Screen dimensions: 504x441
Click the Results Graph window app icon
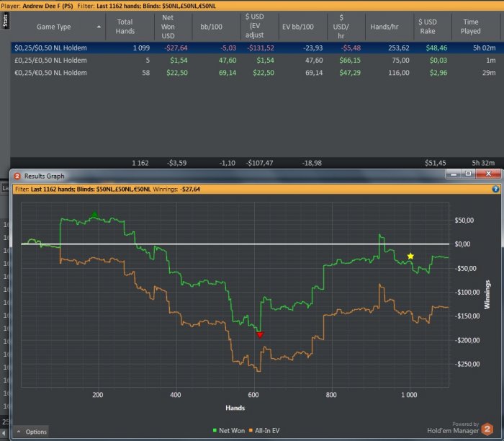(x=17, y=176)
